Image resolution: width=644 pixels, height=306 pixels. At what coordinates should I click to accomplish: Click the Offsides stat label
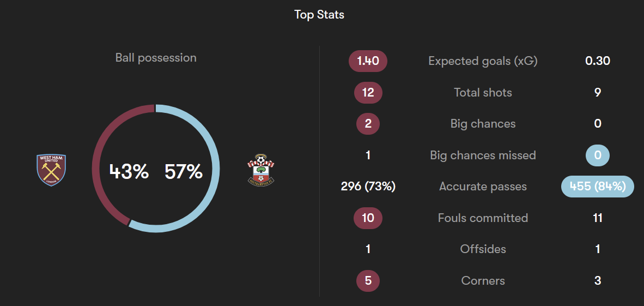pyautogui.click(x=483, y=249)
